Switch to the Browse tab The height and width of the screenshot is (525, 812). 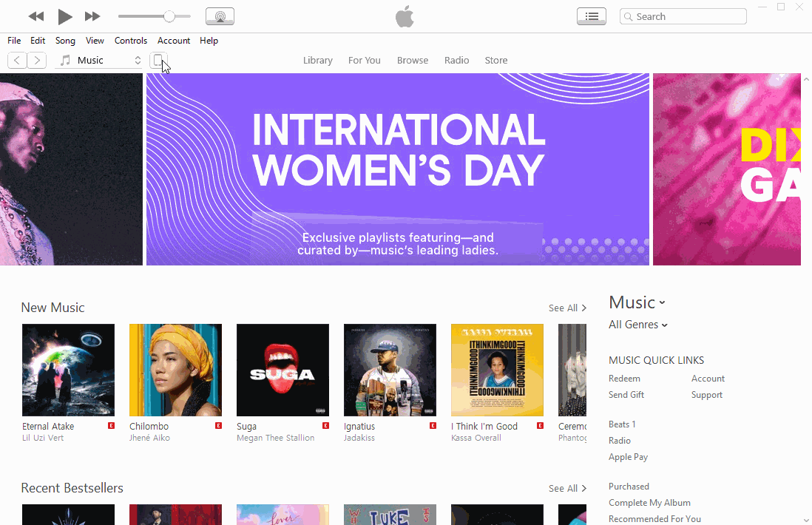412,60
